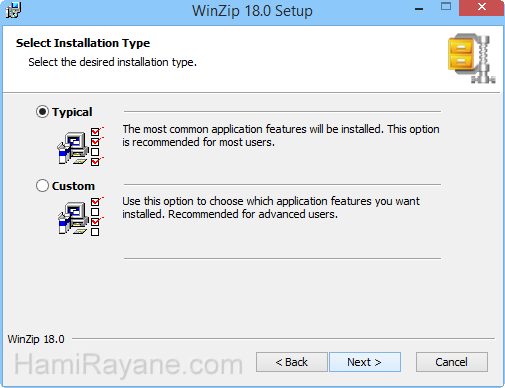Image resolution: width=505 pixels, height=388 pixels.
Task: Click the Next > button
Action: point(365,362)
